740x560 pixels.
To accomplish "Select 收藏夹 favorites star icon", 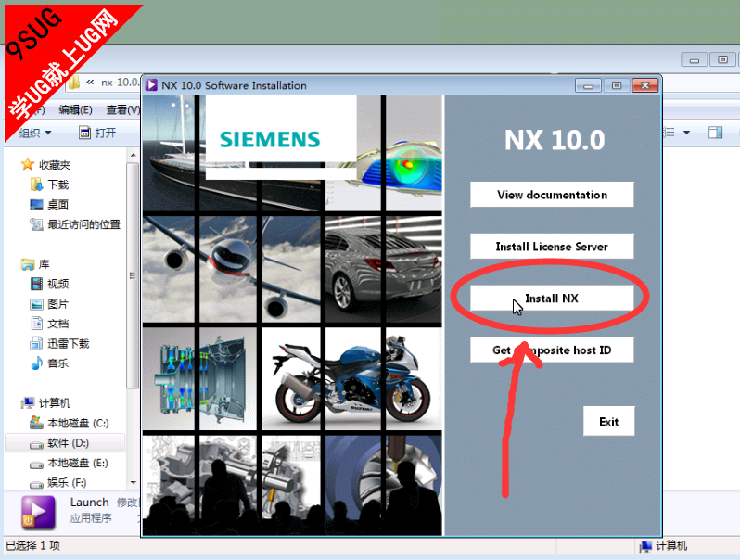I will [x=28, y=164].
